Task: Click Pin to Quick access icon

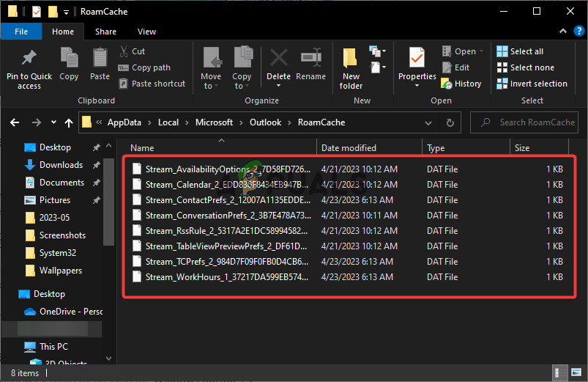Action: tap(29, 58)
